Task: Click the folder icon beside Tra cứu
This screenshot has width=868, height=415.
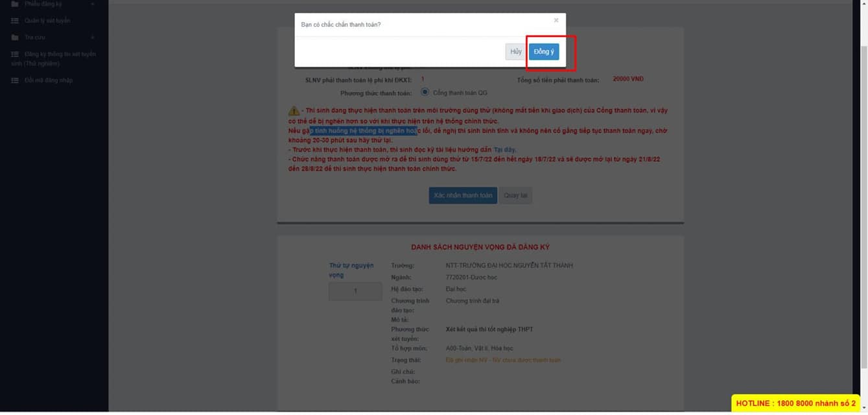Action: (15, 38)
